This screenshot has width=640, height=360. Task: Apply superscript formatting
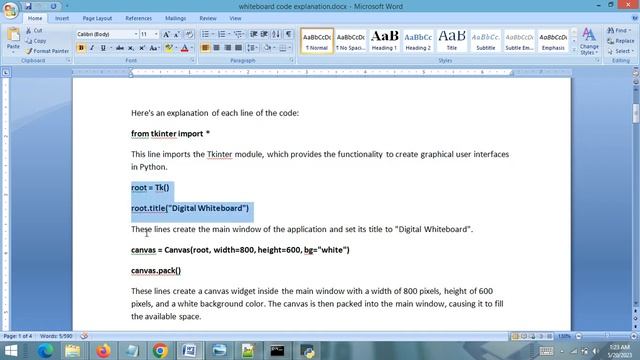142,48
